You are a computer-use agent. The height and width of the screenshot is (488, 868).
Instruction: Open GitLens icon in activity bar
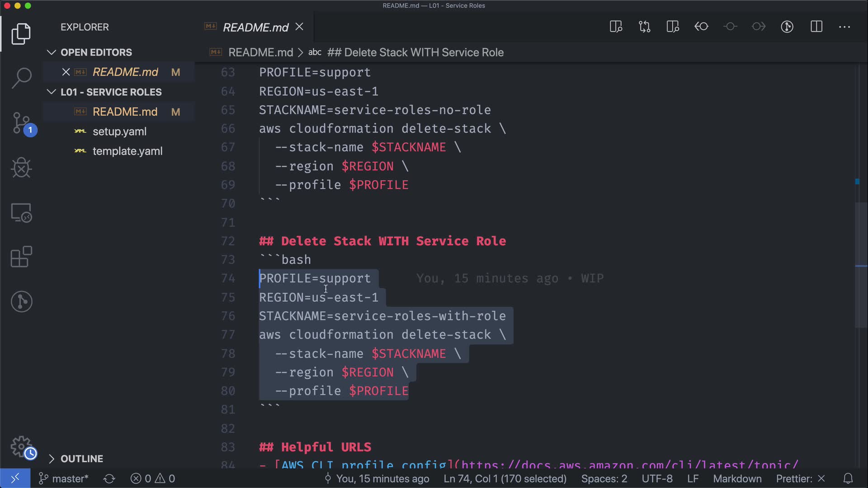click(x=21, y=301)
